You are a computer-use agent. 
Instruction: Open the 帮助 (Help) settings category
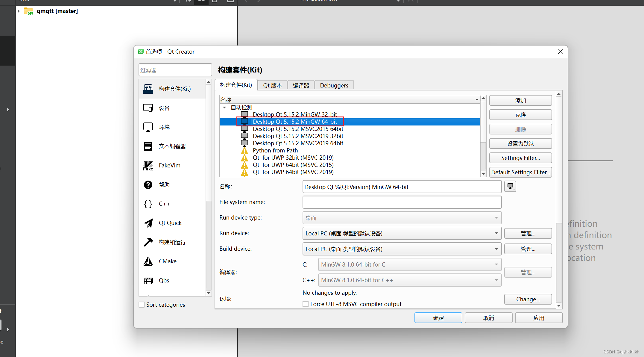point(164,184)
